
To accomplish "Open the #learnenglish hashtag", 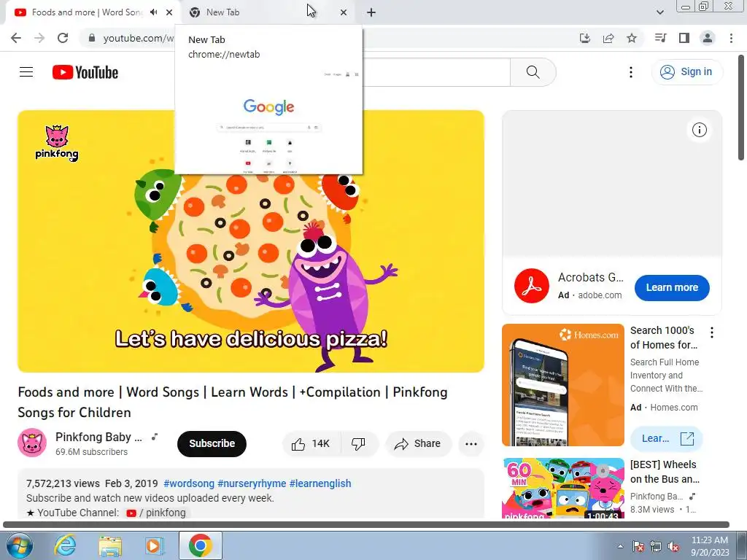I will click(x=320, y=483).
